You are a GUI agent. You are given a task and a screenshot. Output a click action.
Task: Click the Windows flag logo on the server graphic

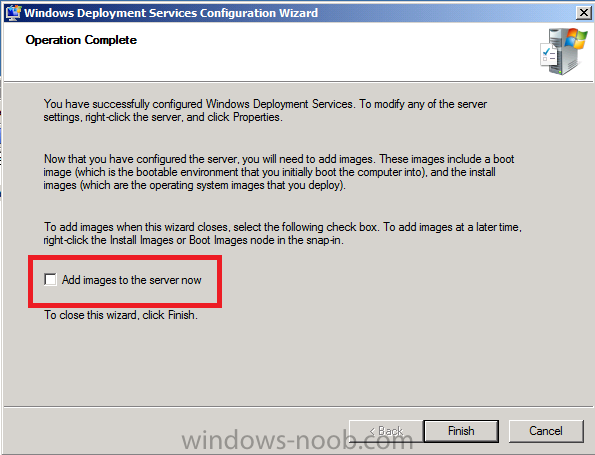[576, 38]
